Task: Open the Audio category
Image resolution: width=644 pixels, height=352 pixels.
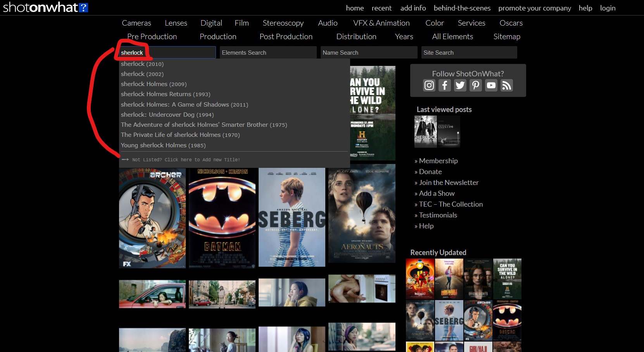Action: [328, 23]
